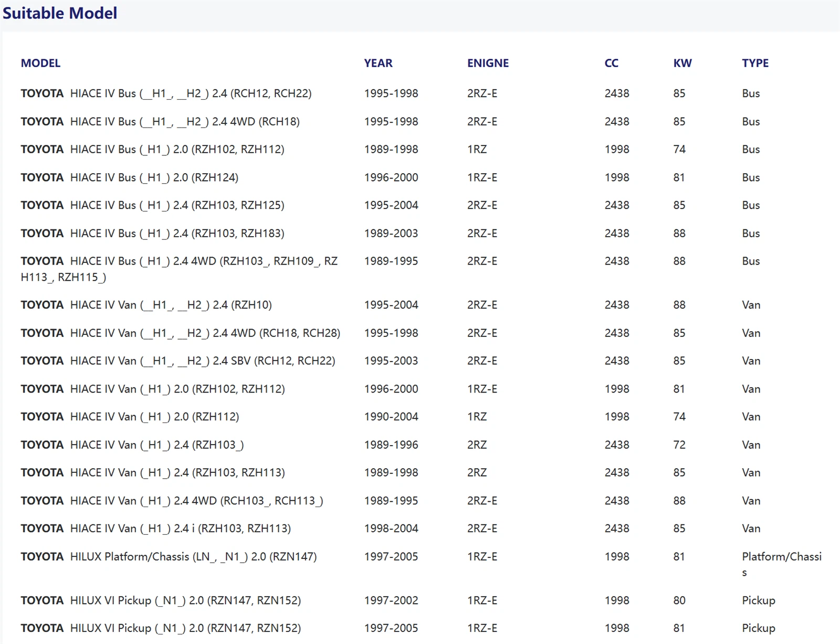Select model 'HIACE IV Bus 2.4 4WD (RCH18)'
840x644 pixels.
pos(160,122)
